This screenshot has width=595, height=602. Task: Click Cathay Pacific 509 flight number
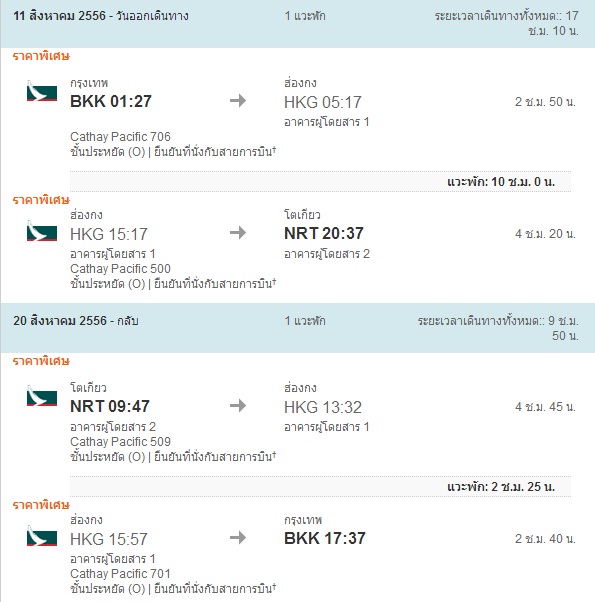tap(120, 442)
